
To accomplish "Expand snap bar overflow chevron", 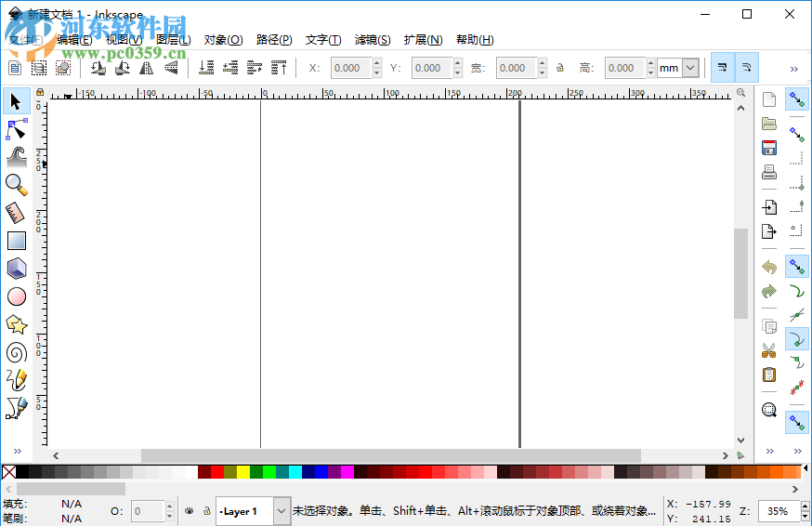I will point(797,451).
